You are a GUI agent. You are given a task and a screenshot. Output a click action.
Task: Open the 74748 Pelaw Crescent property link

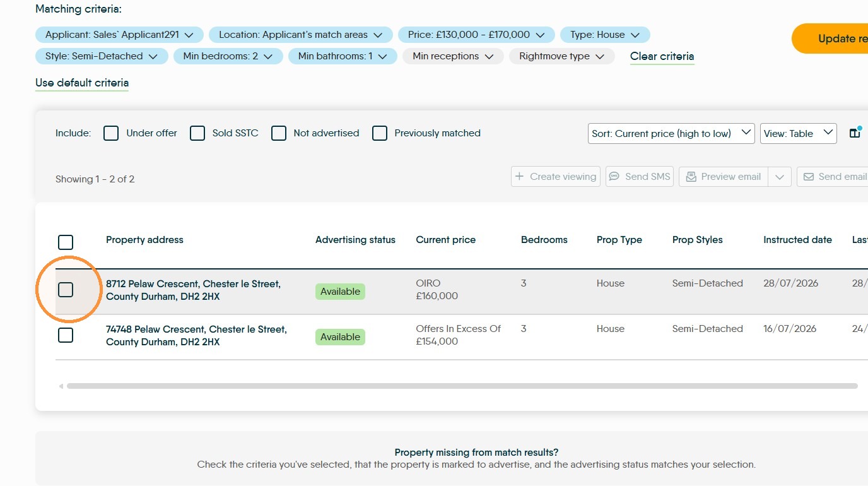click(196, 336)
